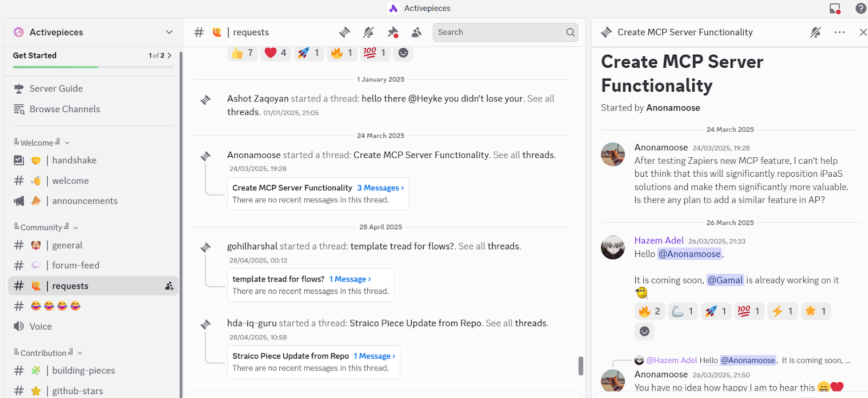Click @Gamal mention in thread
Image resolution: width=868 pixels, height=398 pixels.
click(x=725, y=280)
